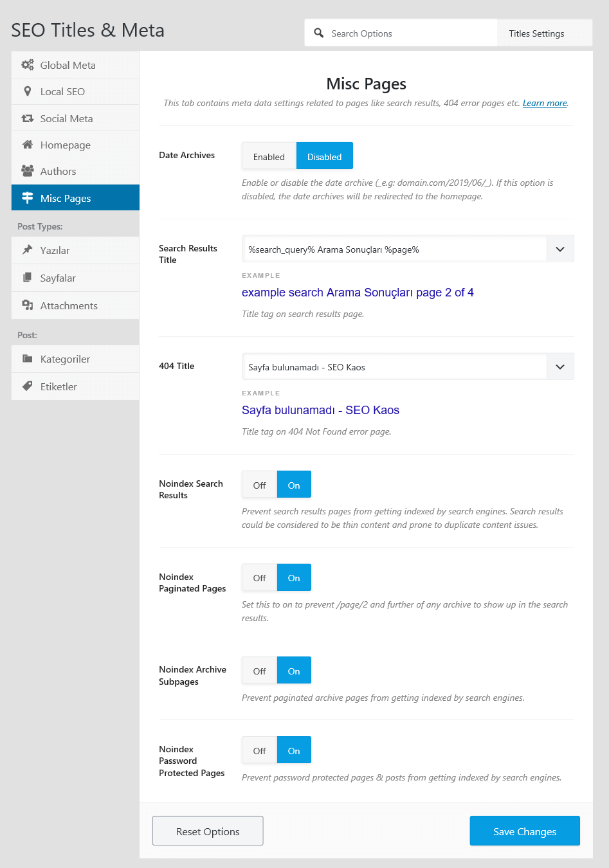Click the Local SEO map pin icon

point(27,91)
